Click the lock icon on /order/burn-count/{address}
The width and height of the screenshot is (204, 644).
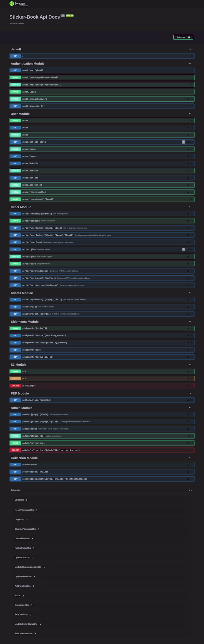(188, 278)
